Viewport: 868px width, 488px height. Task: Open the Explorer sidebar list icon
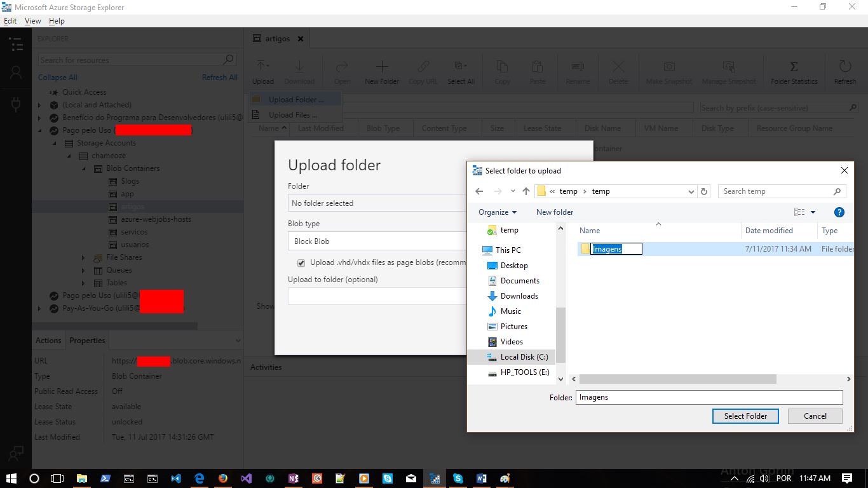click(16, 44)
